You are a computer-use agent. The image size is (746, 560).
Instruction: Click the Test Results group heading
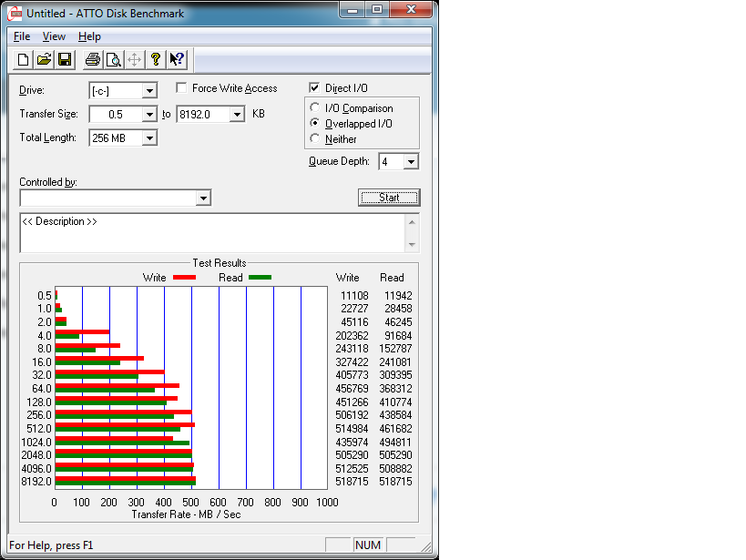pyautogui.click(x=220, y=263)
